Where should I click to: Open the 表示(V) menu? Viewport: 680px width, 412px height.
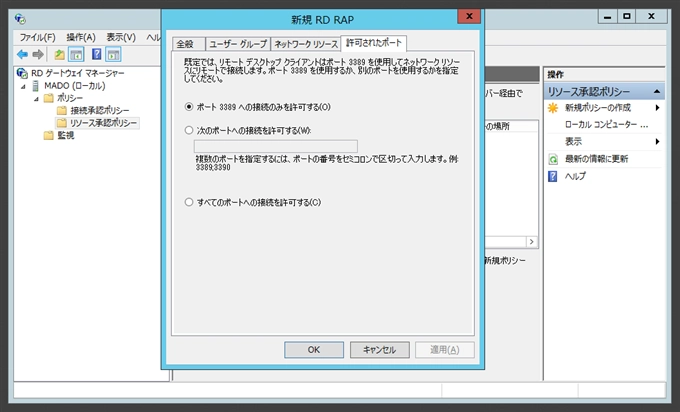tap(121, 37)
